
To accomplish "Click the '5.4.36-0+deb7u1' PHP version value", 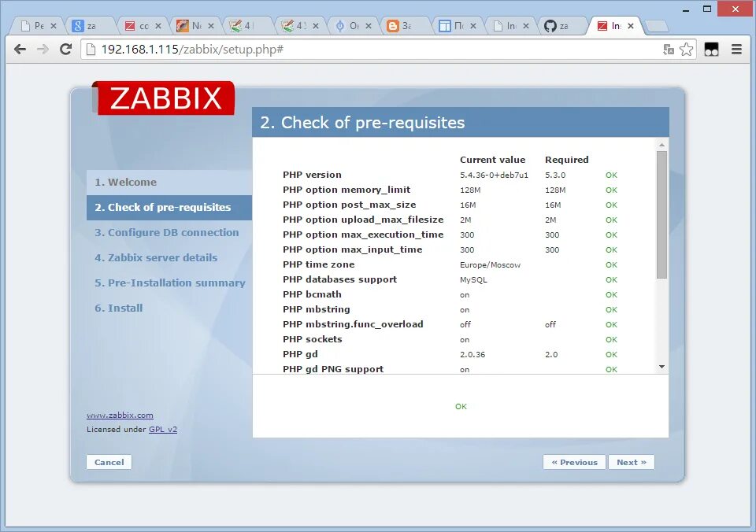I will (x=495, y=175).
